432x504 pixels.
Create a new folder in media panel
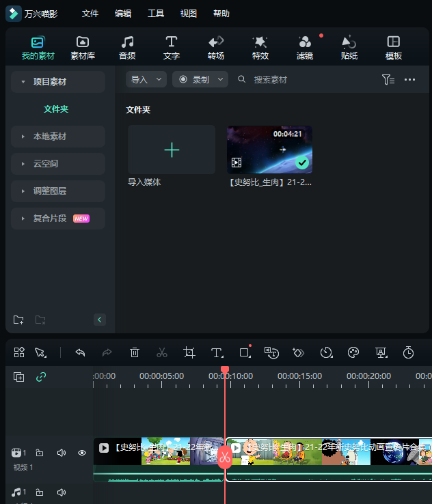[x=18, y=320]
